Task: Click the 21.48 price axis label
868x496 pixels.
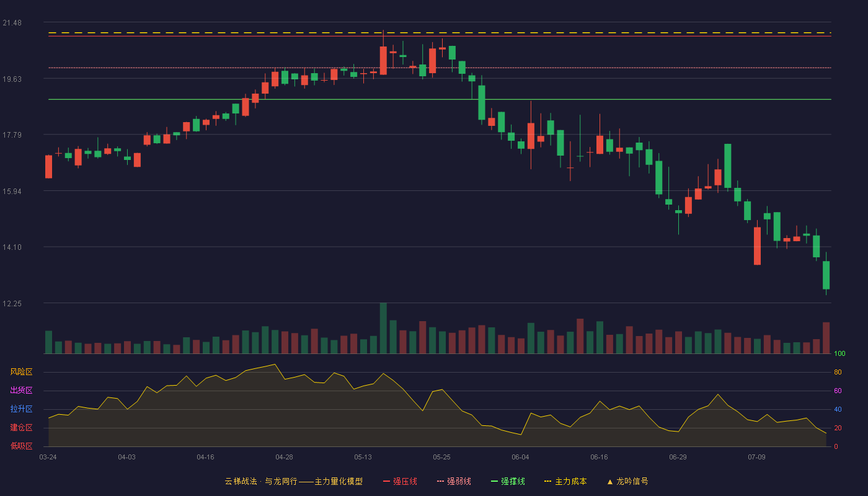Action: [12, 23]
